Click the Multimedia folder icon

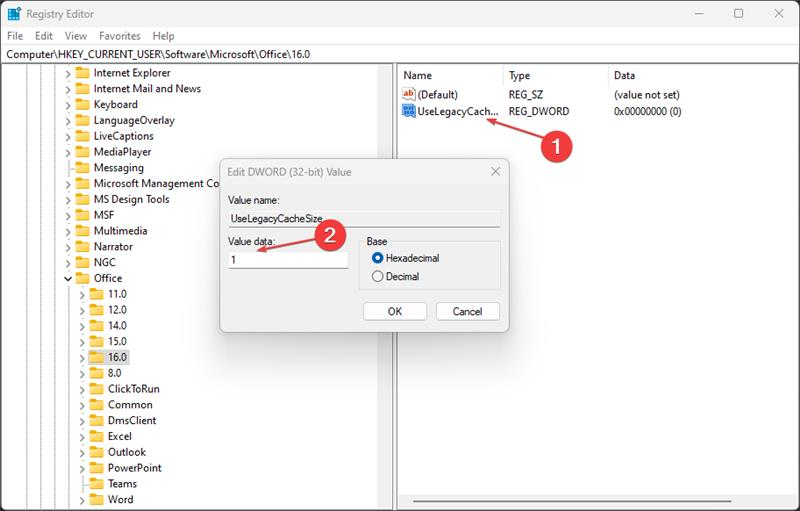pyautogui.click(x=82, y=231)
